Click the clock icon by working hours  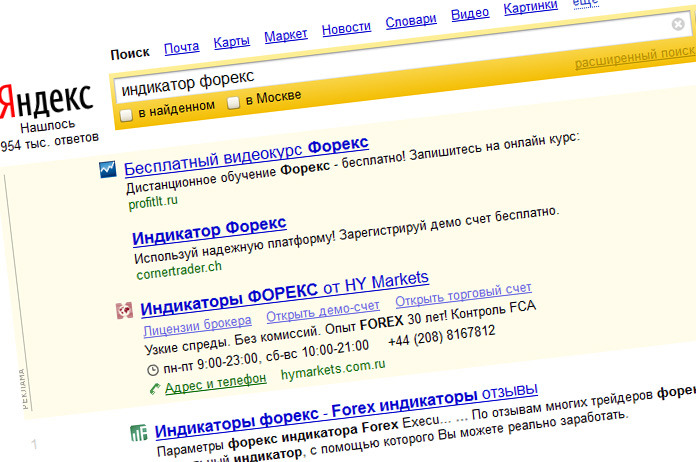point(152,370)
